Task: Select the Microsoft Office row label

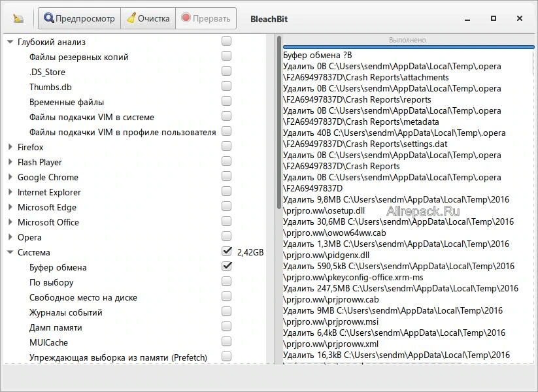Action: point(48,222)
